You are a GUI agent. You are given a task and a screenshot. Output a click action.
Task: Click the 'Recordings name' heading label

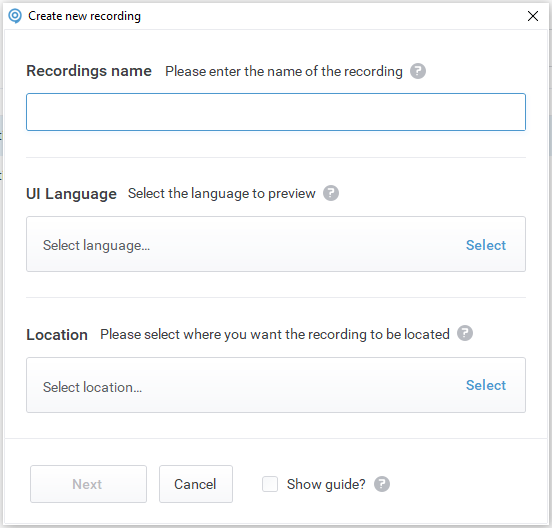(89, 71)
